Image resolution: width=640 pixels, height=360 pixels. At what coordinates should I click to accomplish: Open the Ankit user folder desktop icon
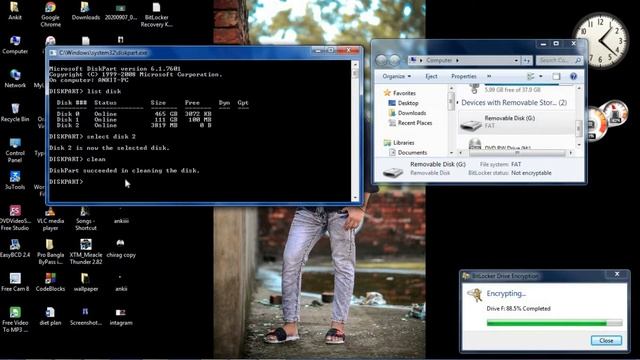click(15, 11)
